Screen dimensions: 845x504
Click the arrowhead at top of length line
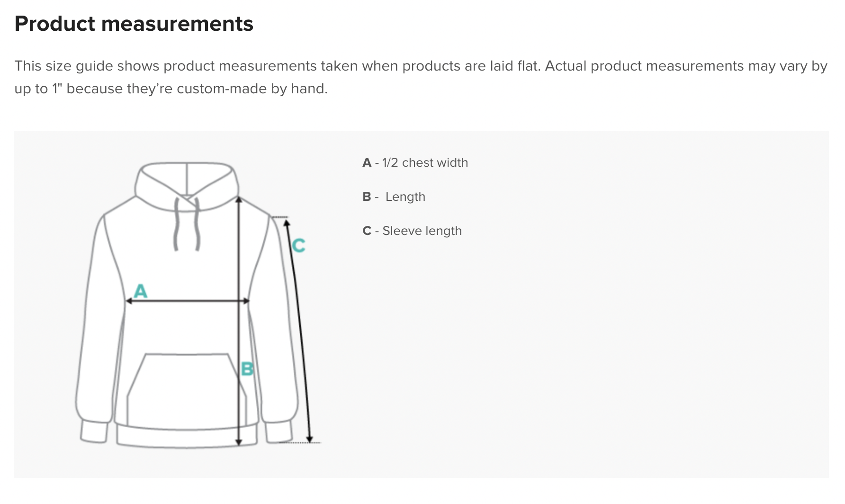click(x=239, y=199)
